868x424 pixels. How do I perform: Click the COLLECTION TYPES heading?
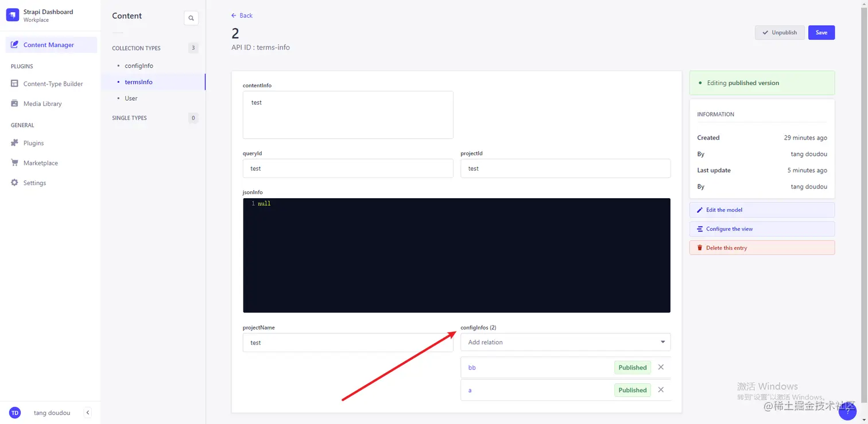pos(136,48)
